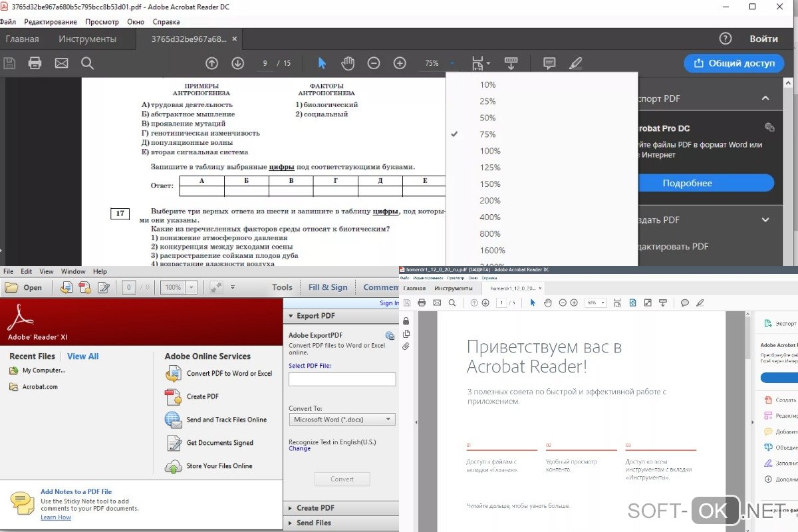
Task: Go to previous page with up arrow
Action: pyautogui.click(x=211, y=63)
